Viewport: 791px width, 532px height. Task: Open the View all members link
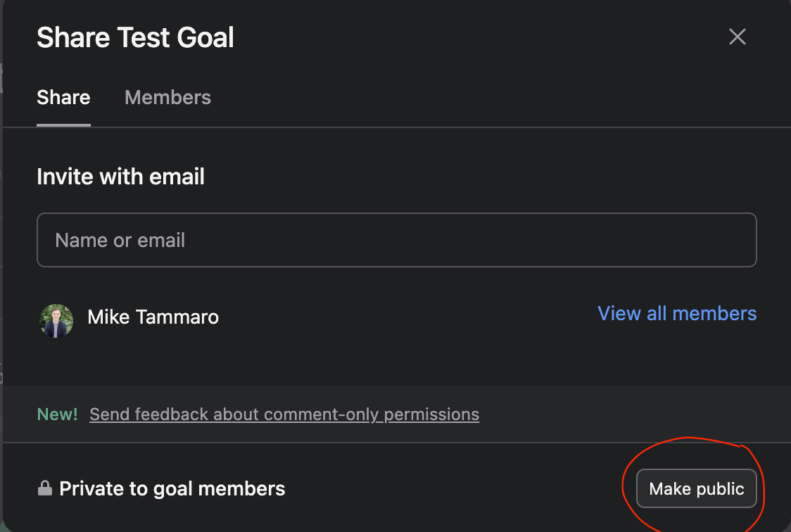click(x=677, y=313)
